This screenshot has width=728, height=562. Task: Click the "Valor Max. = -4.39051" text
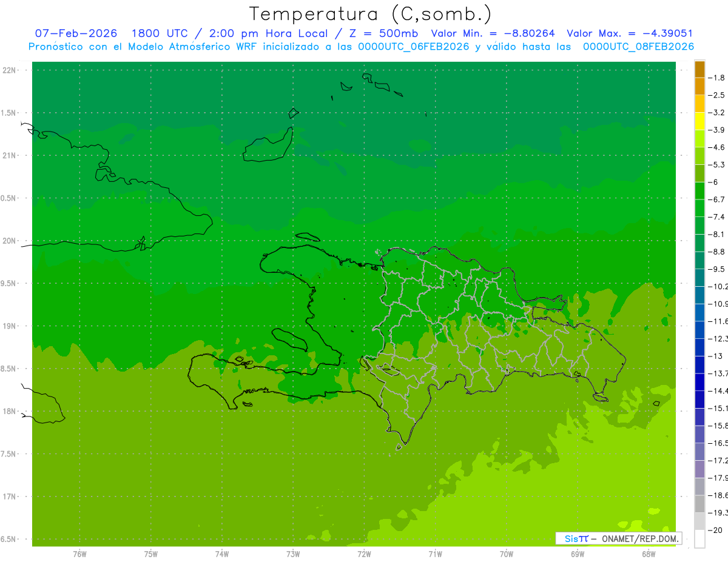(x=629, y=33)
